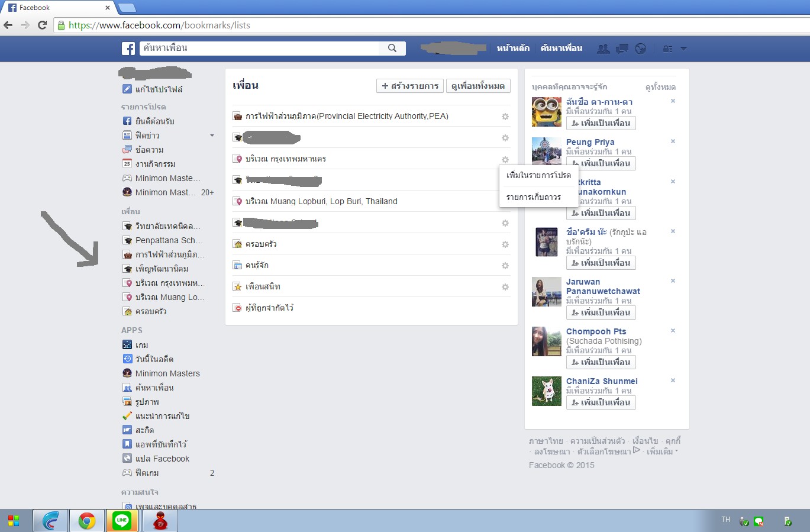The height and width of the screenshot is (532, 810).
Task: Open the แนะนำการแก้ไข pencil icon
Action: (x=127, y=416)
